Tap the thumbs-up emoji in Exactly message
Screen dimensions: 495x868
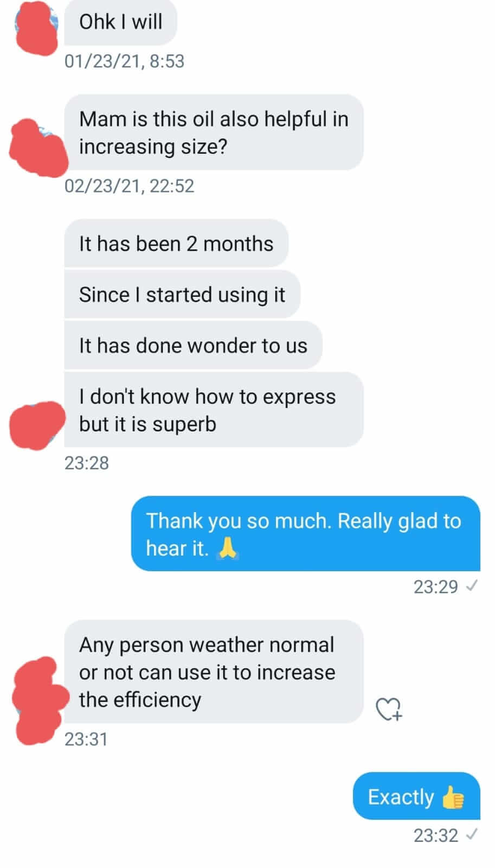point(453,797)
